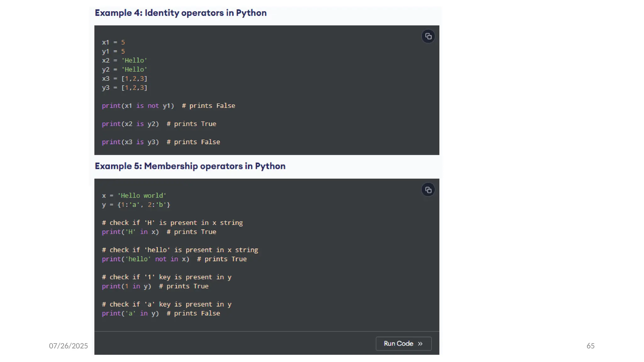Click the print(x3 is y3) statement
Viewport: 644px width, 362px height.
[x=130, y=142]
